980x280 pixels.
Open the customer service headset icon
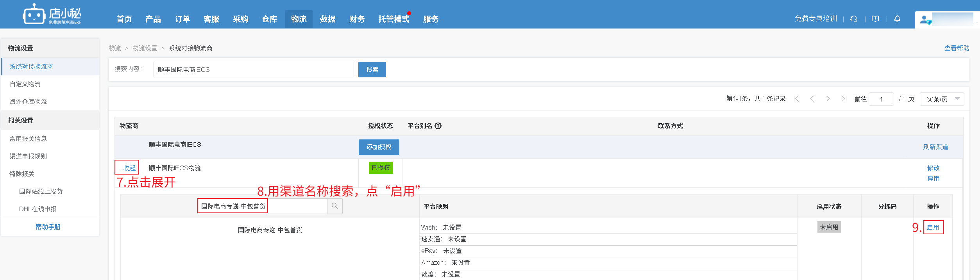click(854, 19)
